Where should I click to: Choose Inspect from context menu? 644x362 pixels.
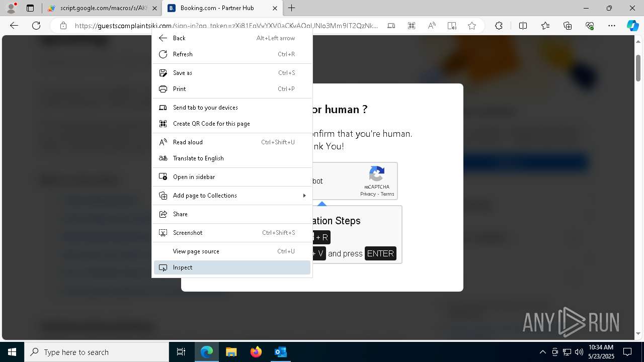click(232, 267)
